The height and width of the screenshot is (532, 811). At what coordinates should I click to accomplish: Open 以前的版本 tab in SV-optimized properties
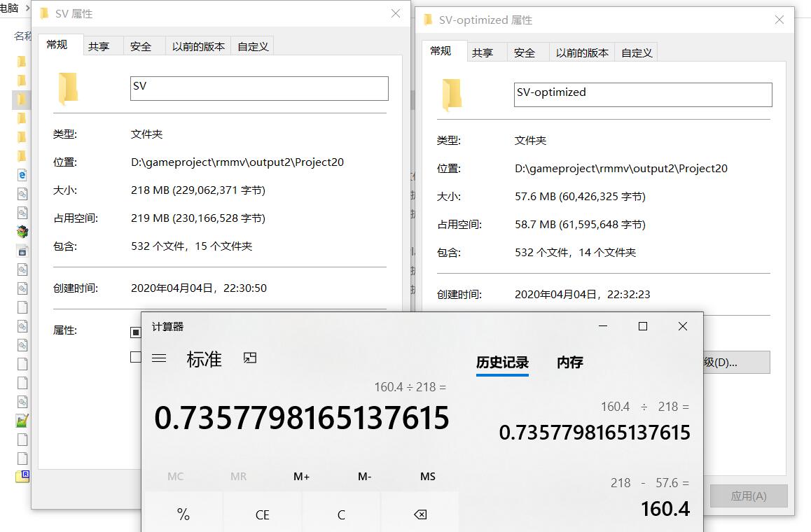(x=583, y=52)
